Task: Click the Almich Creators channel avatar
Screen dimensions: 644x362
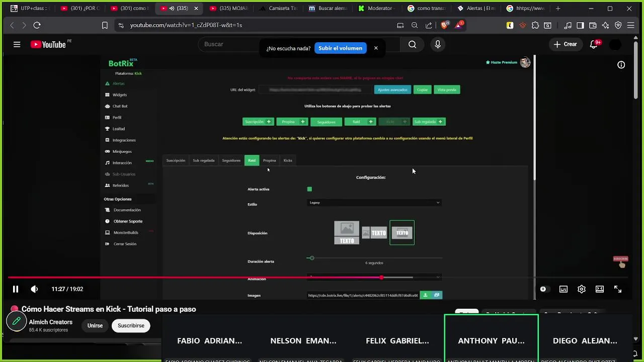Action: point(16,322)
